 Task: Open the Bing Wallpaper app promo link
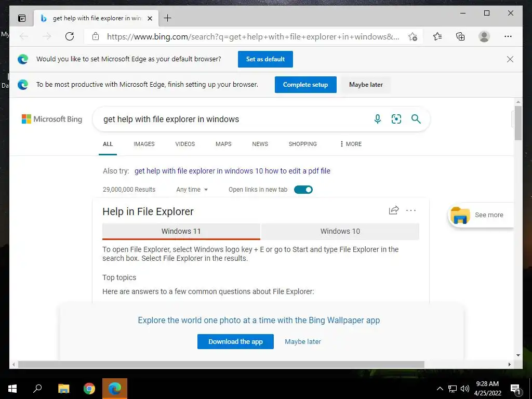click(x=259, y=320)
